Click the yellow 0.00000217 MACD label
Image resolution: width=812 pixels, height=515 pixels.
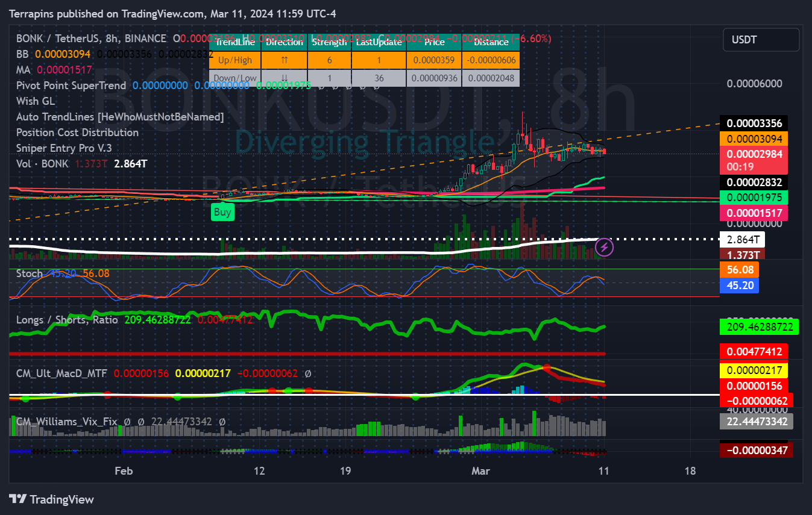coord(754,370)
